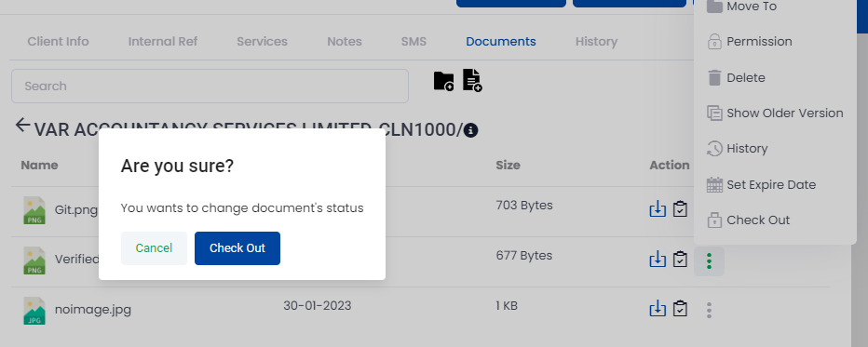This screenshot has width=868, height=347.
Task: Open three-dot menu for noimage.jpg
Action: coord(709,310)
